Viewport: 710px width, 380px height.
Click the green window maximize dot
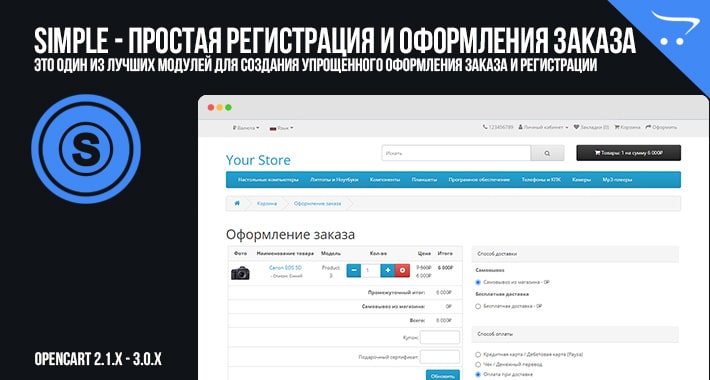[x=229, y=107]
